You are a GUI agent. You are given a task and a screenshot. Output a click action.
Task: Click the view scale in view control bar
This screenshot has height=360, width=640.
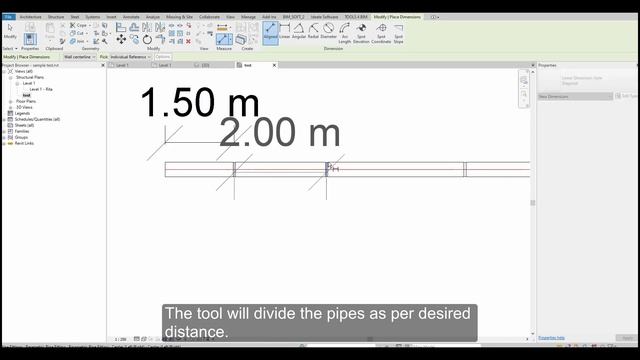coord(120,339)
